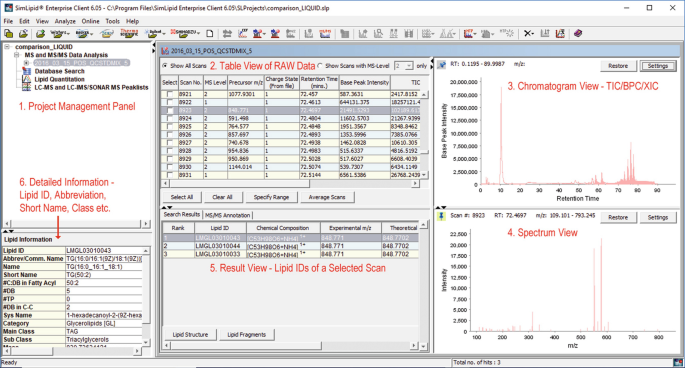Click Settings in the chromatogram view

[657, 66]
